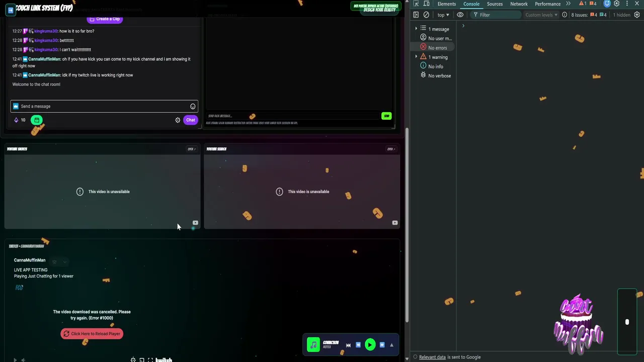The width and height of the screenshot is (644, 362).
Task: Click the Twitch logo in player controls
Action: 164,360
